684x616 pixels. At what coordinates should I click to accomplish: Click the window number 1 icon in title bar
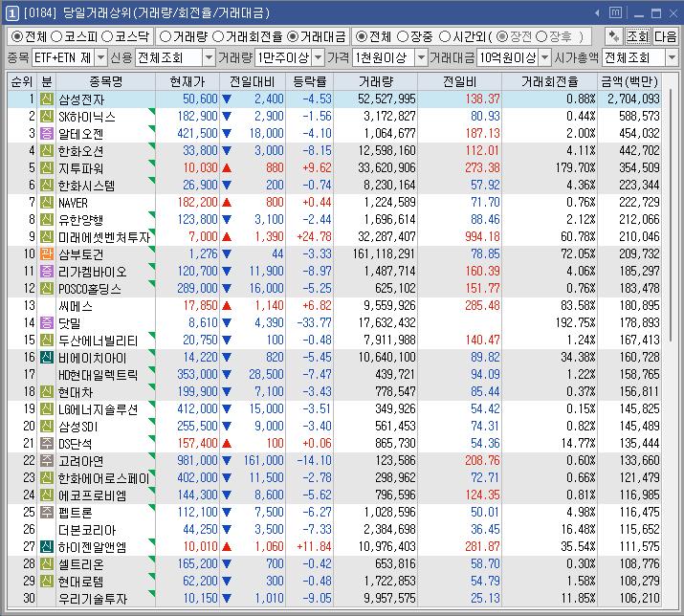[11, 13]
